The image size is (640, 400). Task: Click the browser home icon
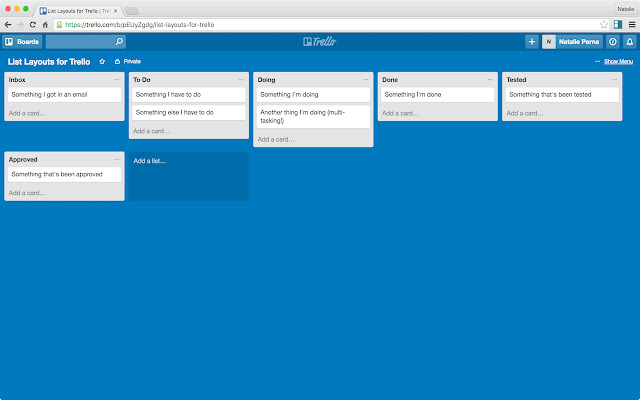(x=45, y=25)
